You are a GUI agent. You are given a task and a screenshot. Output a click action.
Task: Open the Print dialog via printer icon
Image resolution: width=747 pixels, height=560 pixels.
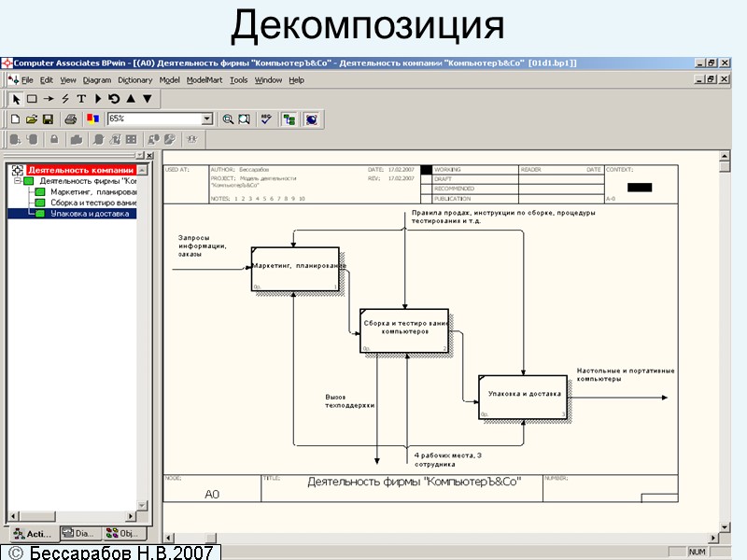pos(71,119)
